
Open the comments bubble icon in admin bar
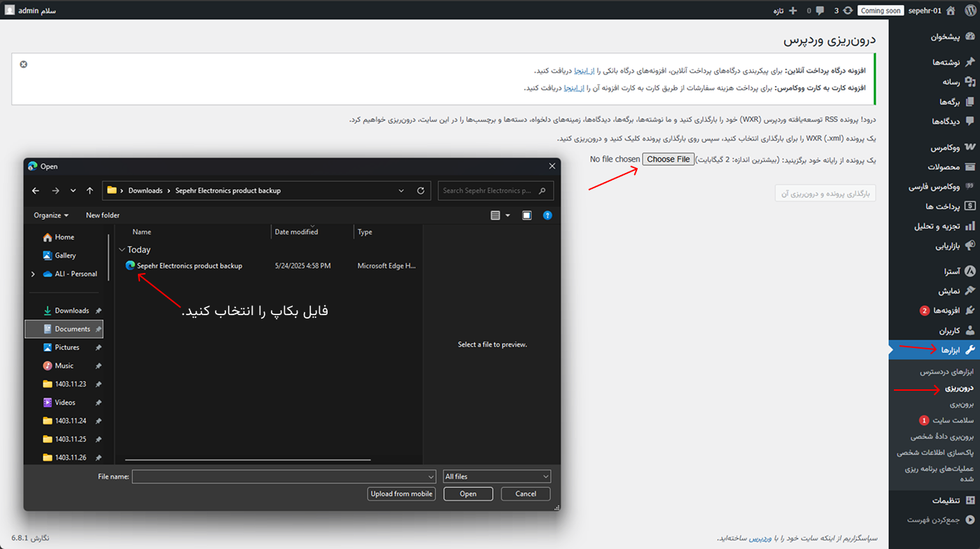(821, 11)
